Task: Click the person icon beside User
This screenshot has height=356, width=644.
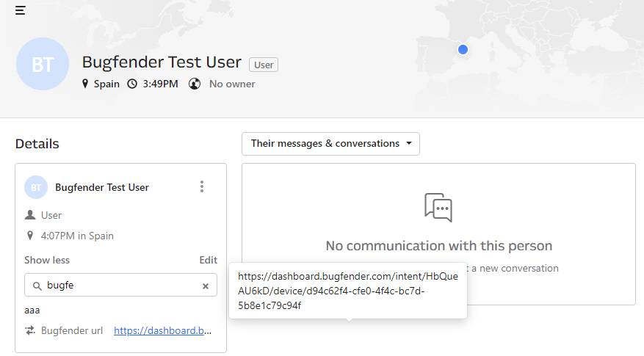Action: click(x=30, y=215)
